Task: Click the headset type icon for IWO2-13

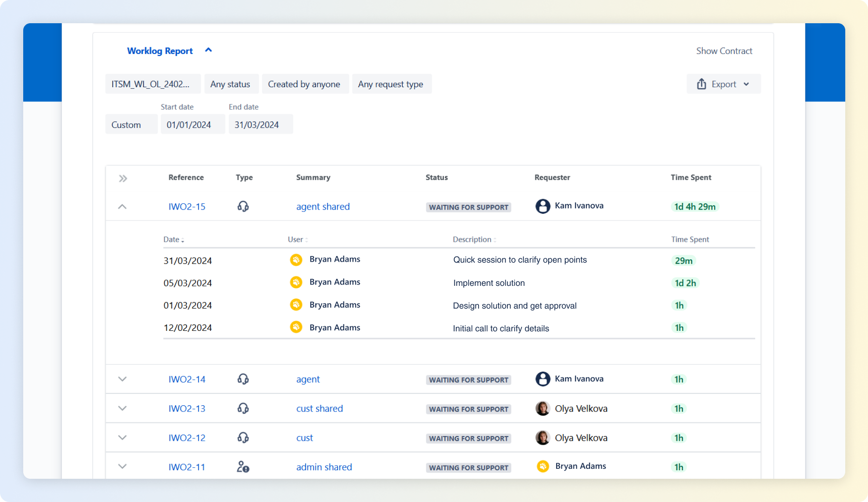Action: point(243,408)
